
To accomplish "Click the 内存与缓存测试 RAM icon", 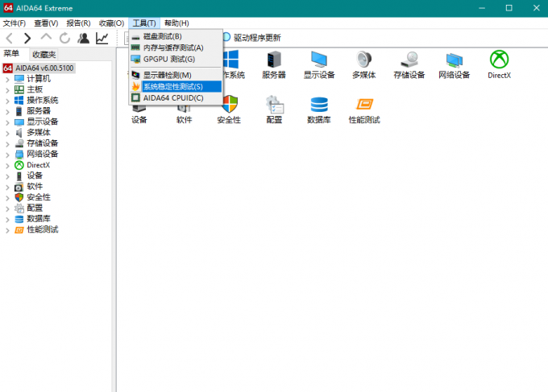I will pyautogui.click(x=135, y=47).
